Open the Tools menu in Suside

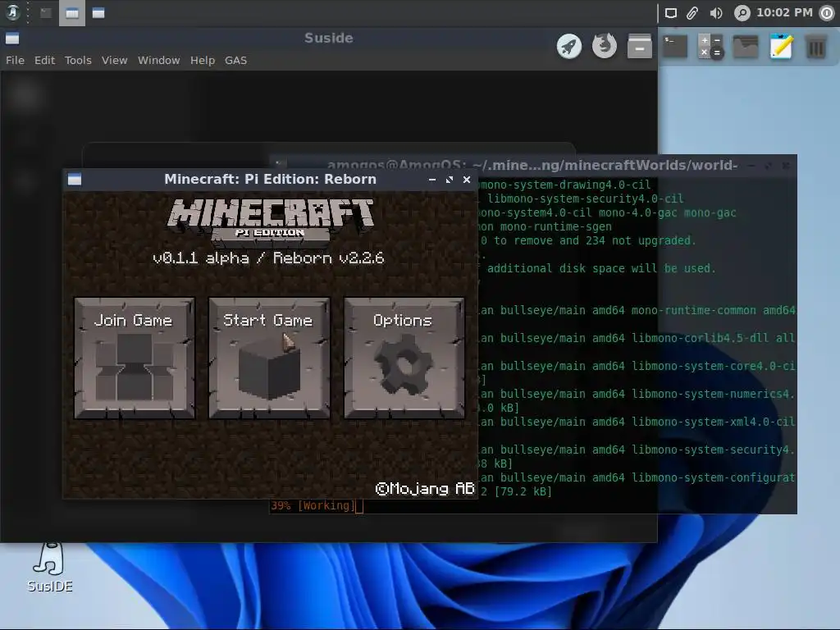click(78, 61)
